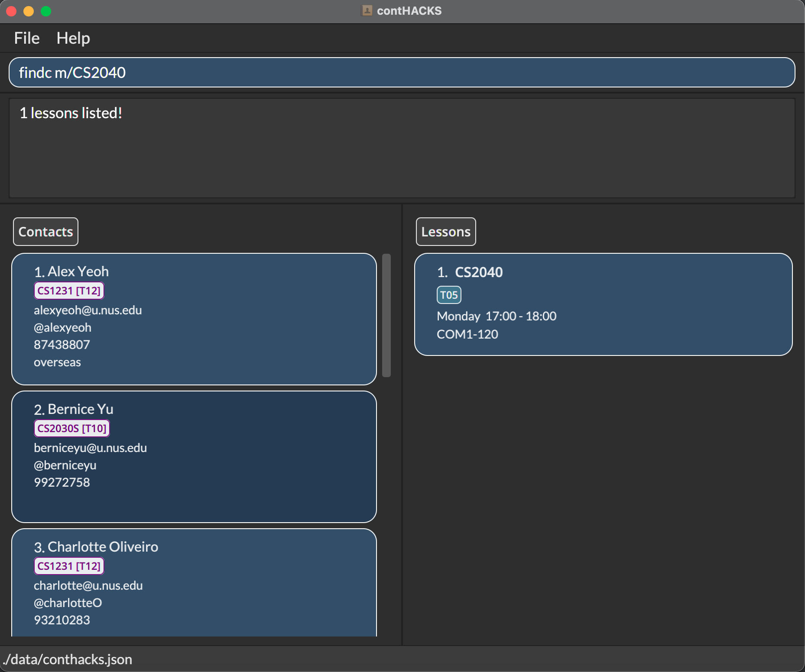Screen dimensions: 805x672
Task: Click alexyeoh@u.nus.edu email address
Action: click(x=88, y=310)
